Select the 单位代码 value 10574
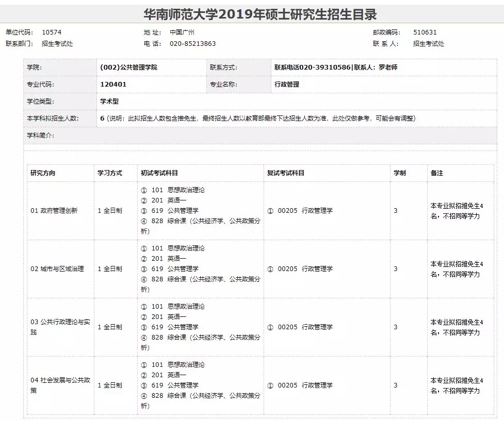The width and height of the screenshot is (504, 421). tap(52, 32)
